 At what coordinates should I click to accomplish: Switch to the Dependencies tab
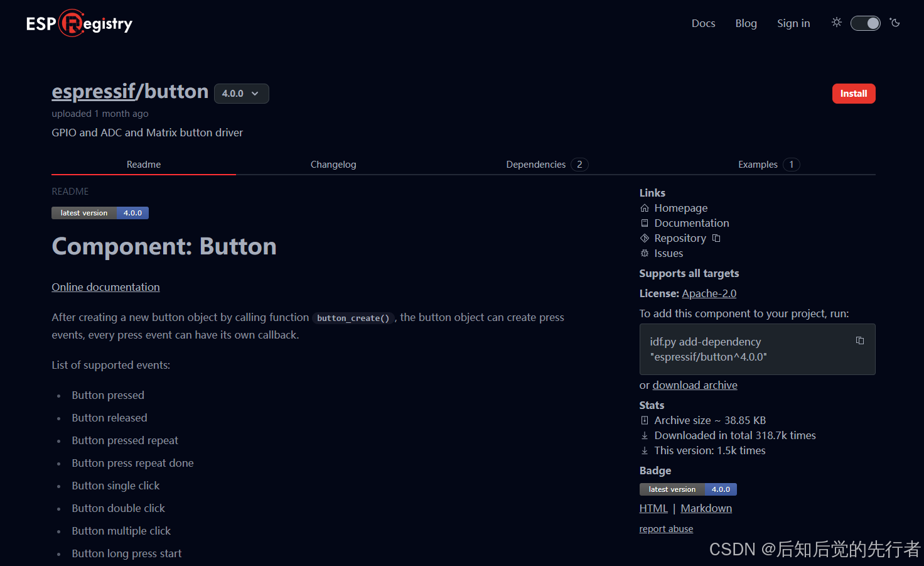[x=547, y=165]
